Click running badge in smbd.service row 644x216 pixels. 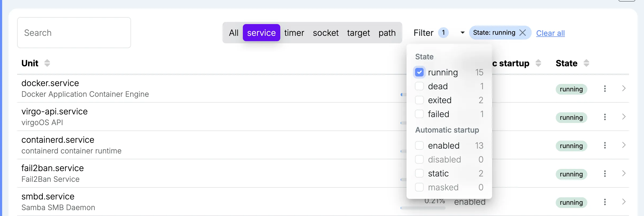tap(571, 202)
